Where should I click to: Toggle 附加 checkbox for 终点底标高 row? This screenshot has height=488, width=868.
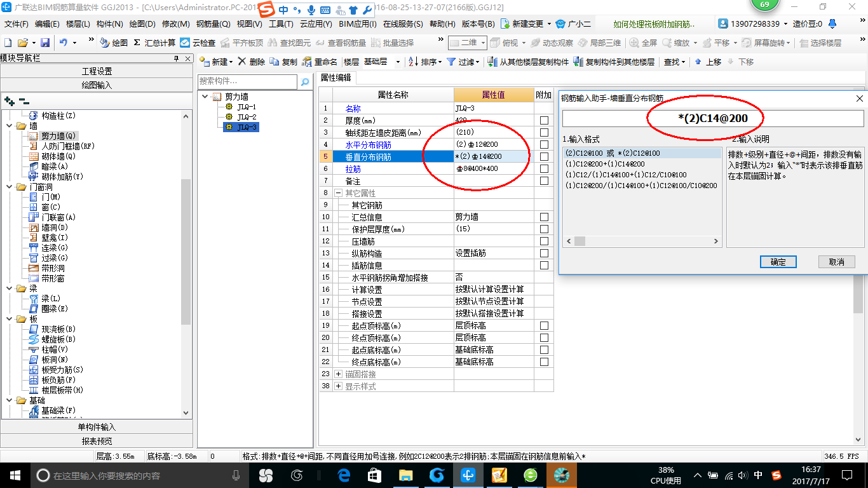[544, 362]
